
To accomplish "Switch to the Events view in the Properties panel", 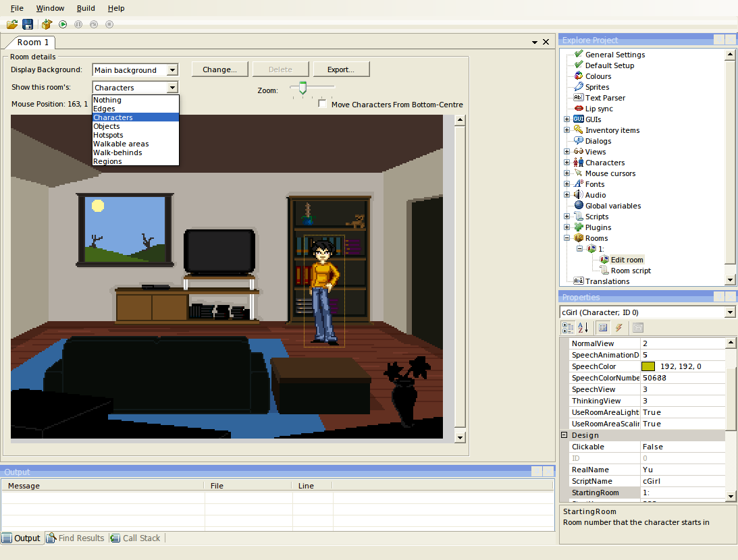I will tap(619, 328).
